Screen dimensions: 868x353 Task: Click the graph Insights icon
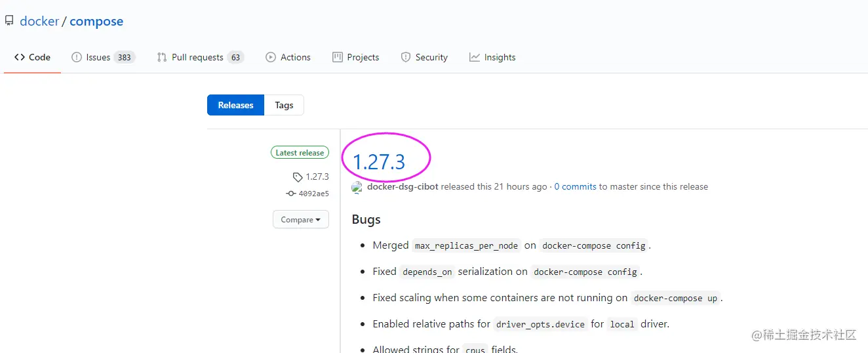tap(475, 57)
